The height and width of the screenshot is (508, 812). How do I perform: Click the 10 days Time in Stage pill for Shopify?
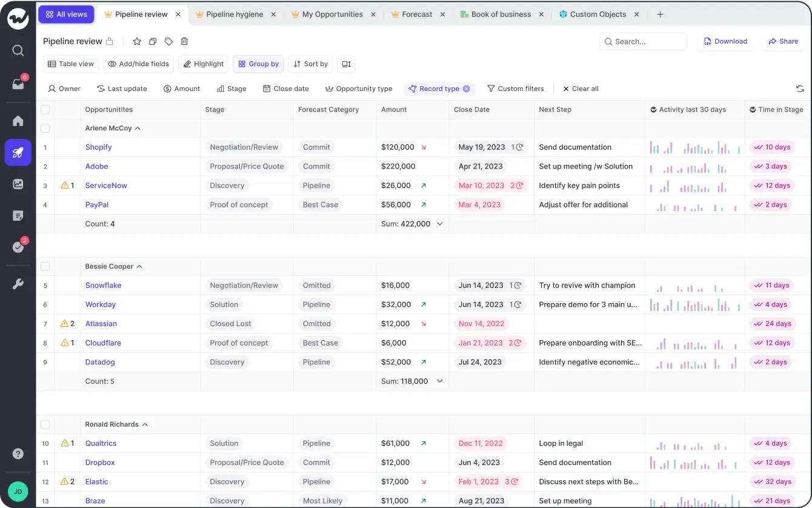(772, 147)
